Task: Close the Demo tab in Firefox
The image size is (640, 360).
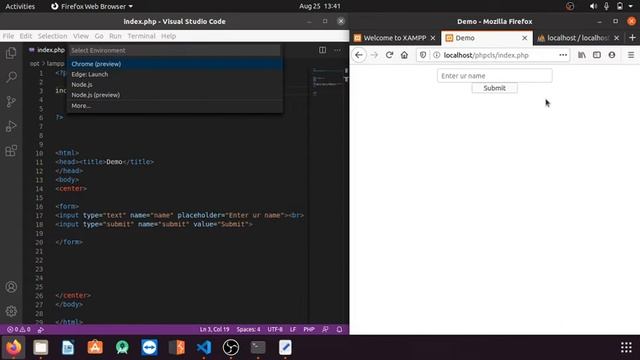Action: 524,38
